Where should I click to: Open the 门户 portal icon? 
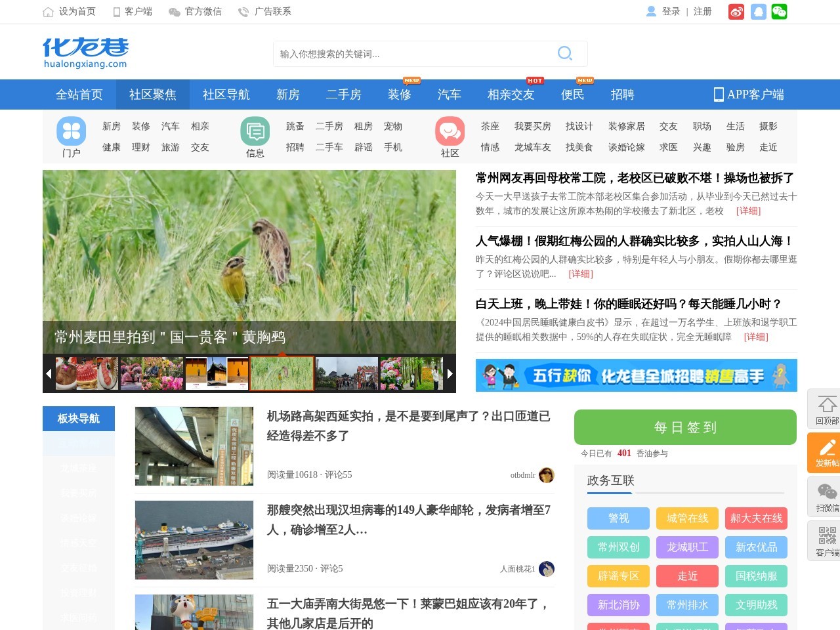(x=72, y=131)
